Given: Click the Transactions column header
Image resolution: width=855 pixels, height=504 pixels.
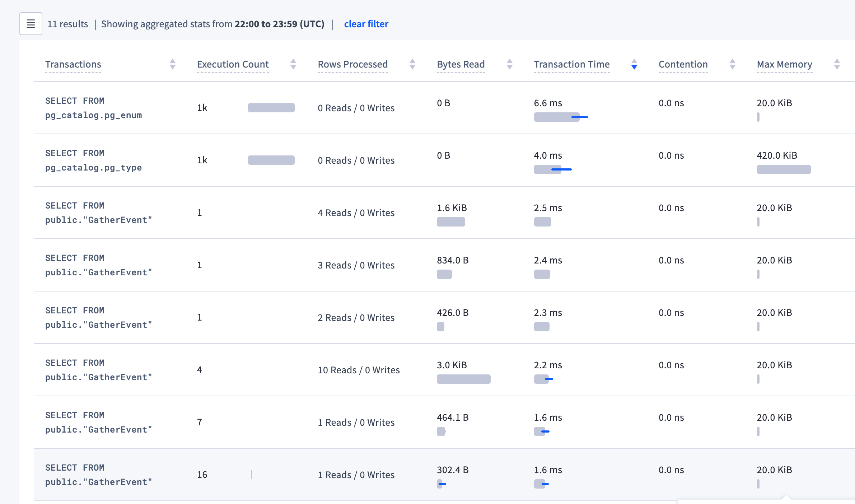Looking at the screenshot, I should pyautogui.click(x=73, y=64).
